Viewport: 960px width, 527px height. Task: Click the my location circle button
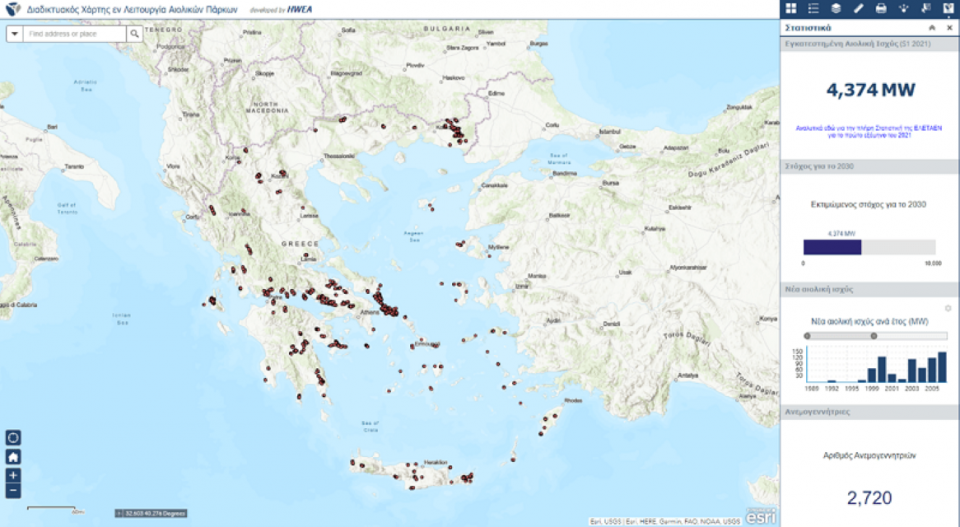(13, 437)
